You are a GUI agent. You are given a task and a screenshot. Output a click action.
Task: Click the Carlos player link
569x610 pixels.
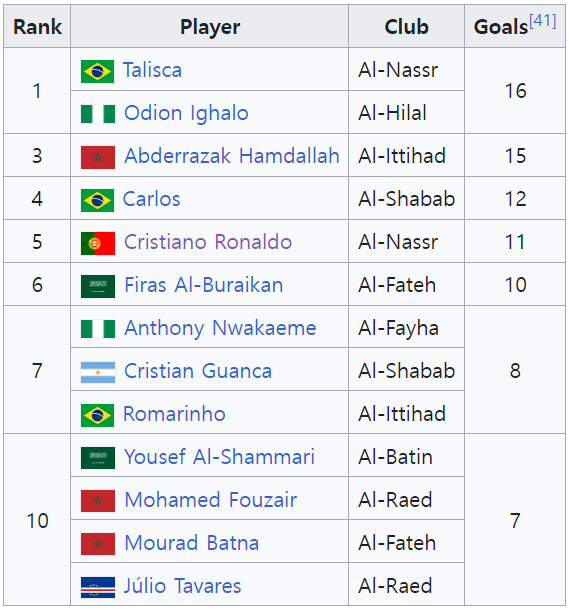152,199
